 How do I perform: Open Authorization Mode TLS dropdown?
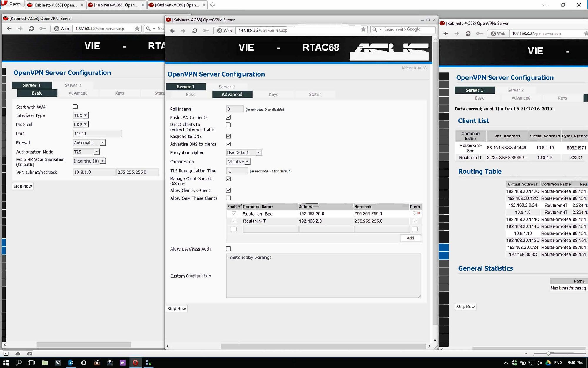(x=86, y=152)
